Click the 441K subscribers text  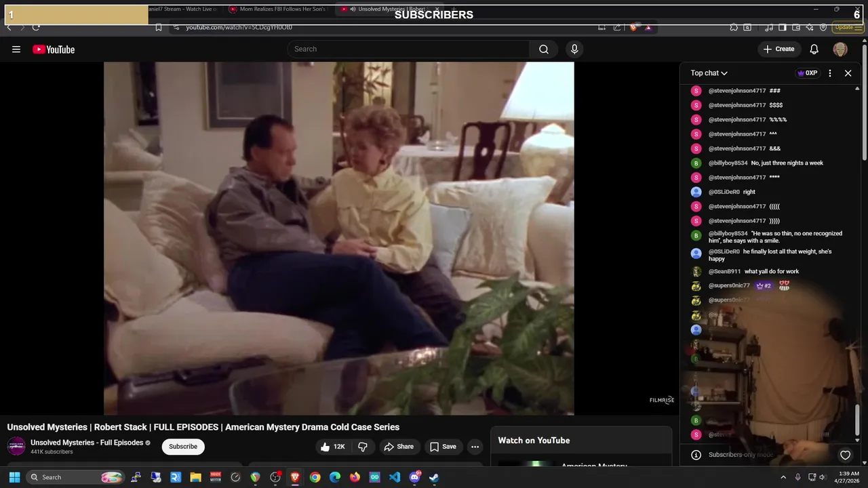(x=52, y=452)
